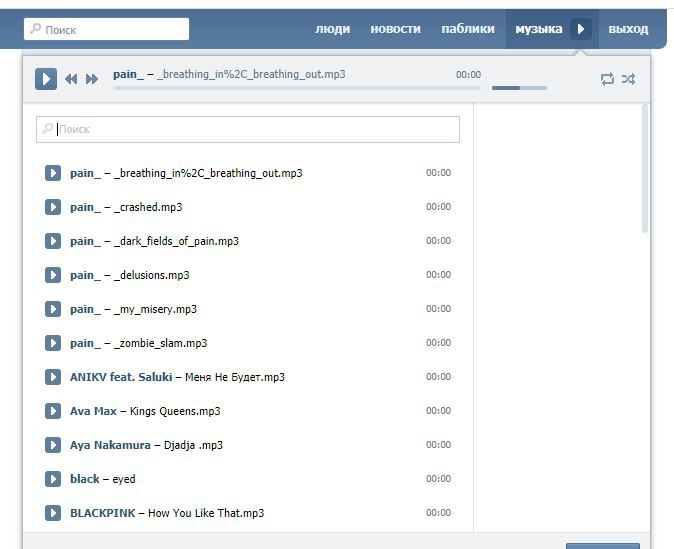The image size is (674, 549).
Task: Play pain_ crashed.mp3 track
Action: point(53,207)
